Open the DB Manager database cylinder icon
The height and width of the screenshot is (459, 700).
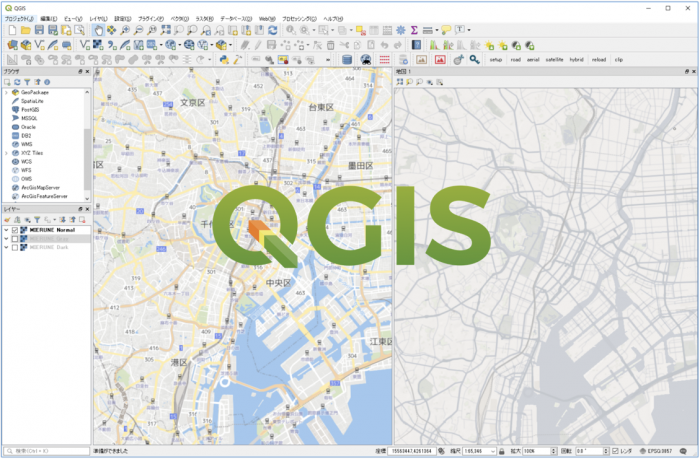346,60
